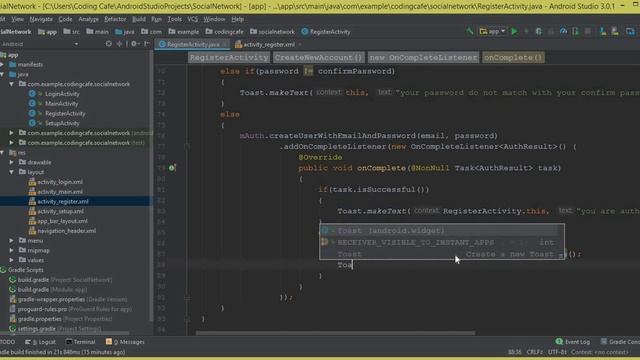Select activity_login.xml layout file
Screen dimensions: 640x360
pyautogui.click(x=60, y=182)
